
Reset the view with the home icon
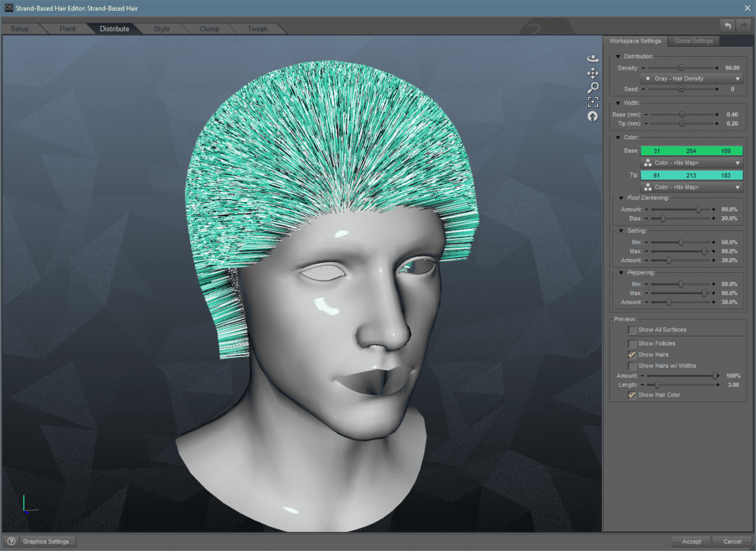(x=593, y=116)
